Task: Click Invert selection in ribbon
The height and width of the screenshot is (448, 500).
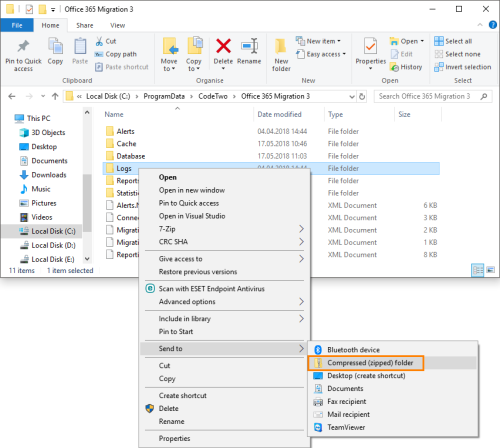Action: pyautogui.click(x=462, y=67)
